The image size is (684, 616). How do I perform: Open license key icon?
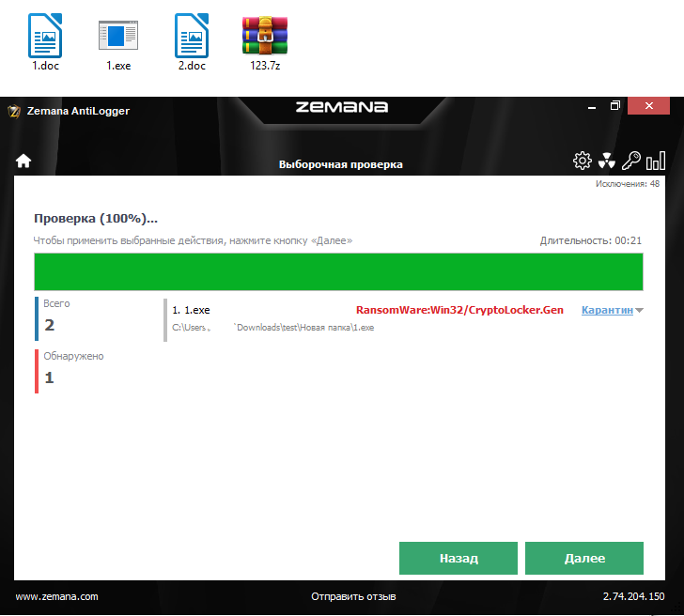[631, 161]
